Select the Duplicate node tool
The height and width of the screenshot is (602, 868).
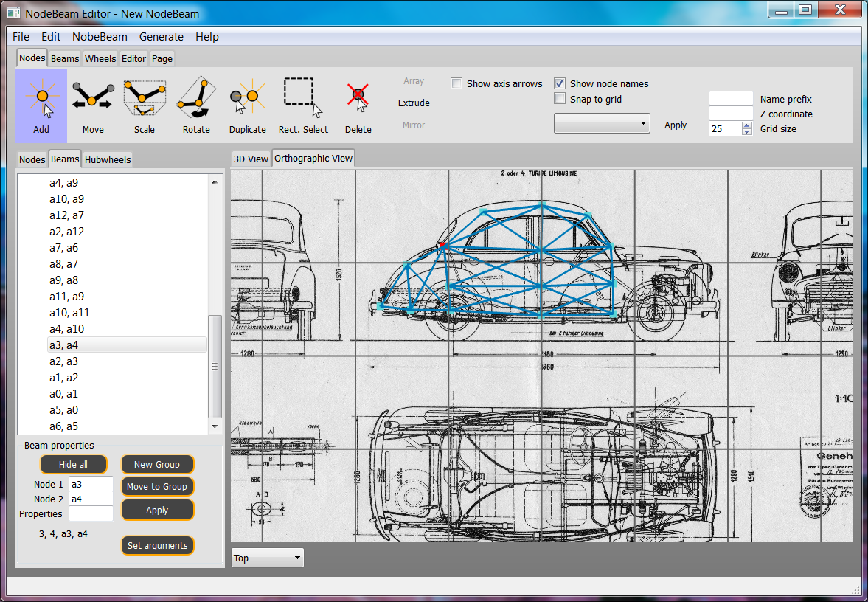tap(248, 105)
